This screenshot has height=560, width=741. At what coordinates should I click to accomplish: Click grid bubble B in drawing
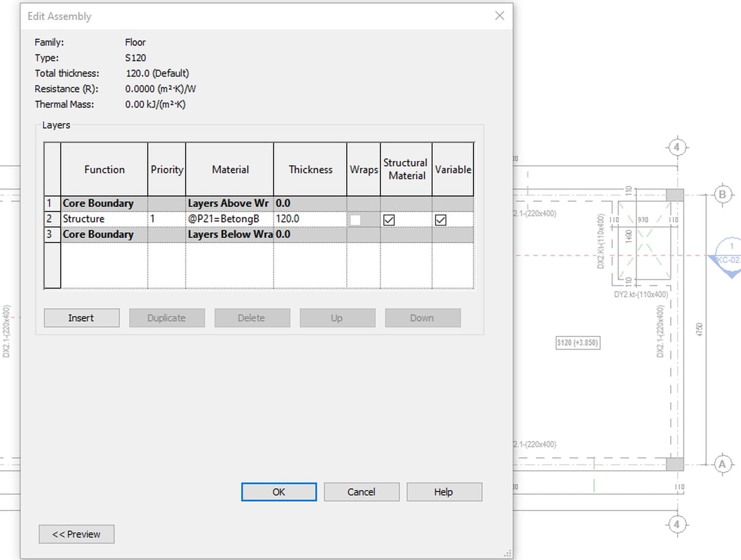tap(722, 194)
